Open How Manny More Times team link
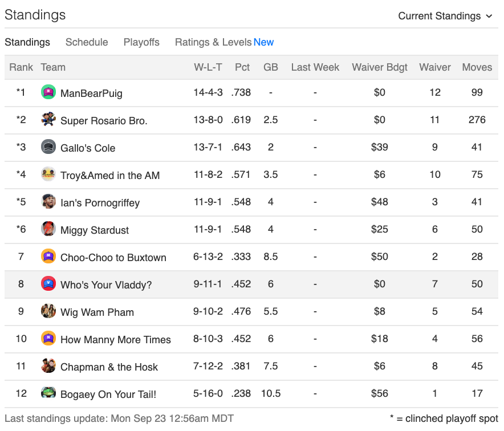Screen dimensions: 504x431 (x=116, y=339)
